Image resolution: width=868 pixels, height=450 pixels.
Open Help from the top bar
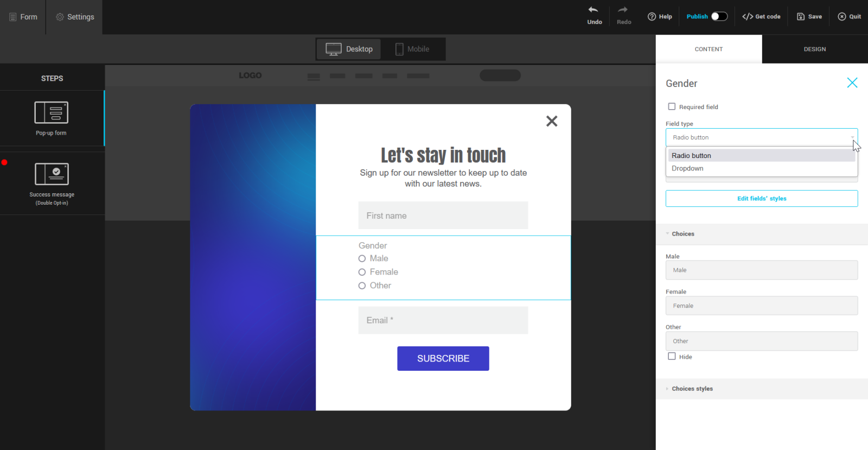[x=660, y=17]
